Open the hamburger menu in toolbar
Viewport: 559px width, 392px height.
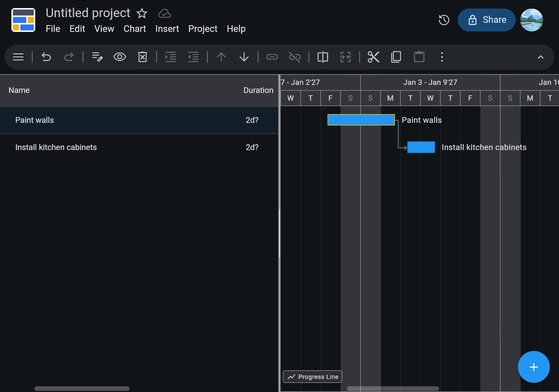pos(18,57)
